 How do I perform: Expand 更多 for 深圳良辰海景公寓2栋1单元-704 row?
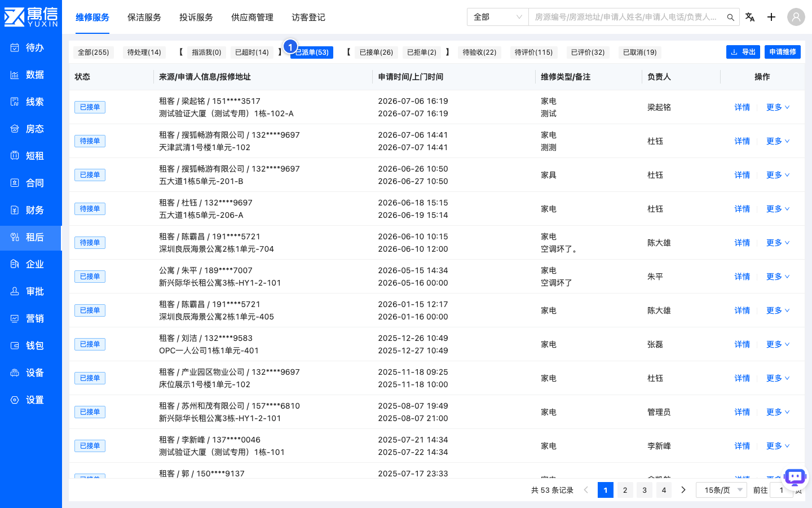pos(778,243)
